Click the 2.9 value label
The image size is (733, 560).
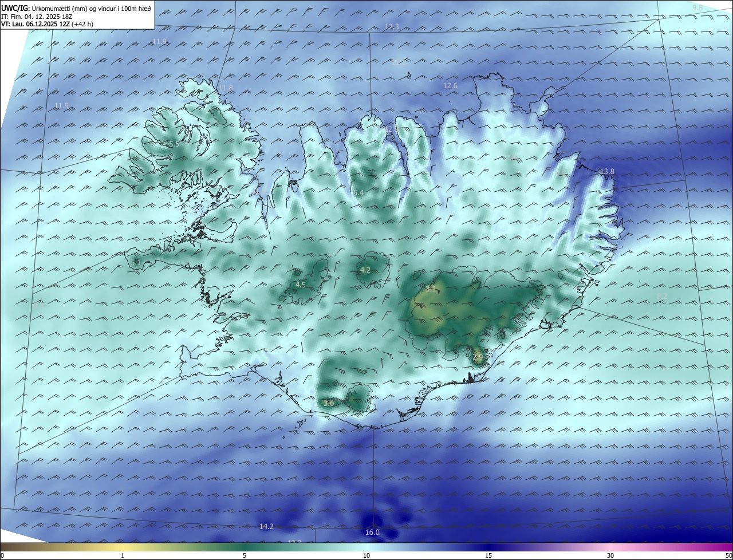478,357
